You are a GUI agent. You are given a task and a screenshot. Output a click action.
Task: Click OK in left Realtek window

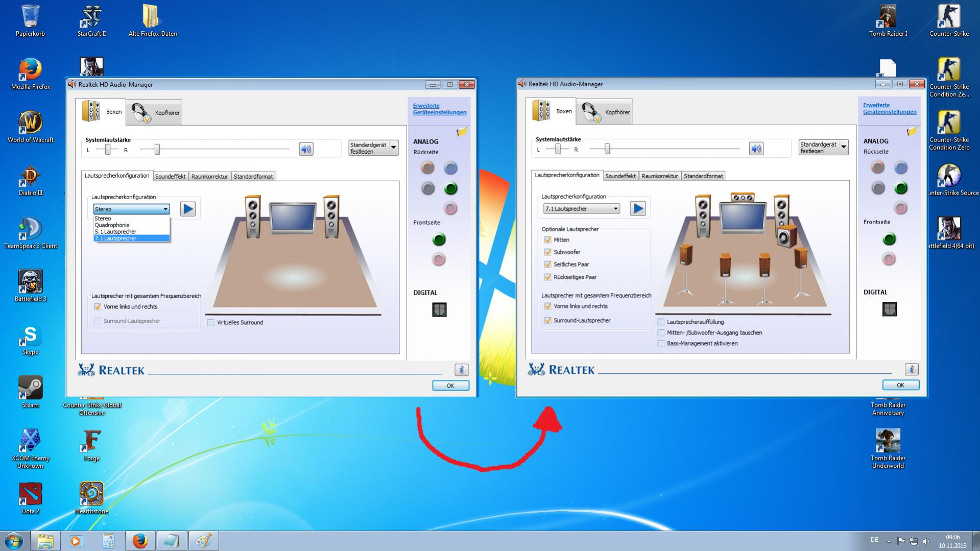point(450,386)
